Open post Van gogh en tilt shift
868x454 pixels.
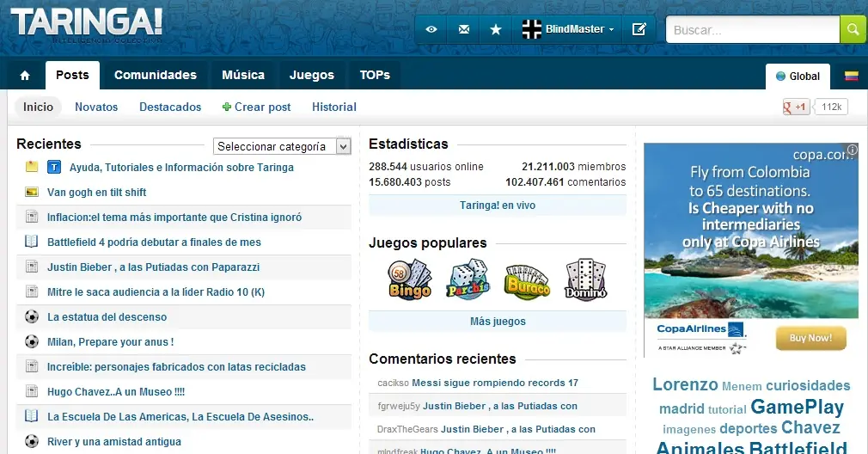pyautogui.click(x=97, y=192)
